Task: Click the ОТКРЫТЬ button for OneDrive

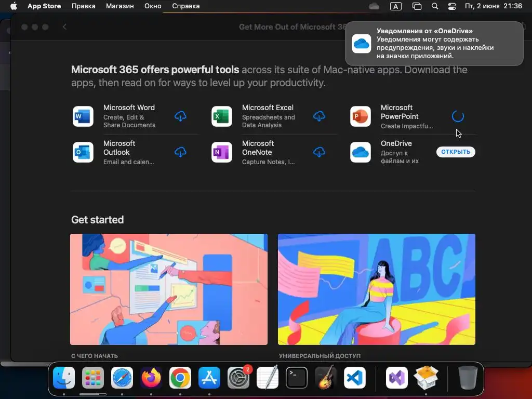Action: pos(456,152)
